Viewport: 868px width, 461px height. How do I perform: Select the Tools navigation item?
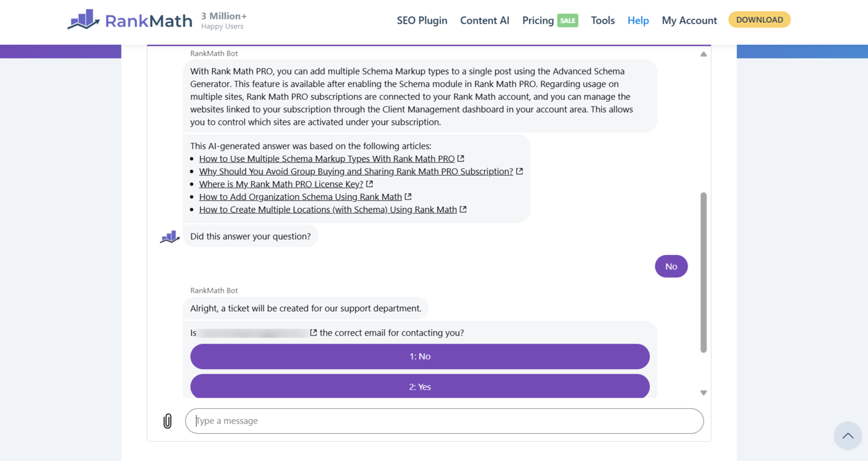[x=602, y=20]
